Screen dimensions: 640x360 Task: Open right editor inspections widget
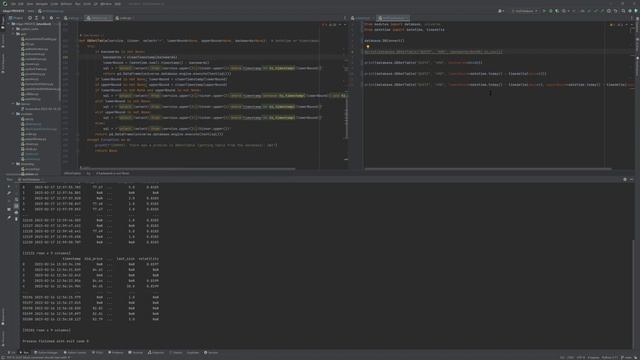point(616,24)
